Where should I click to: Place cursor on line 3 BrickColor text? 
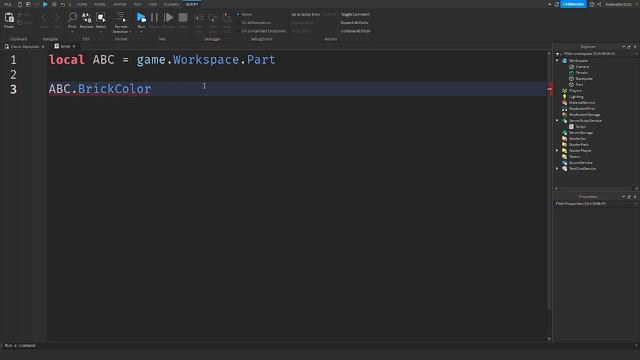pyautogui.click(x=114, y=89)
